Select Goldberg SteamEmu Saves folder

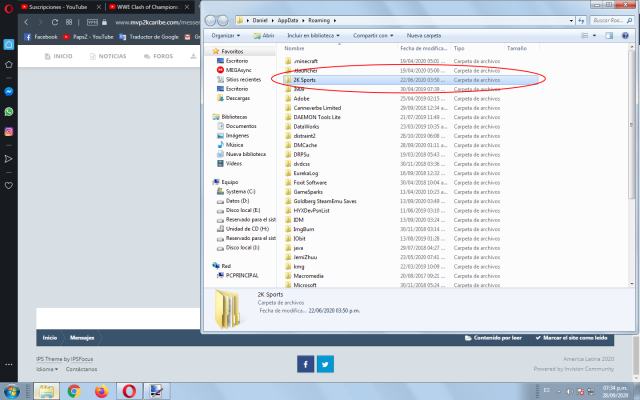coord(325,201)
